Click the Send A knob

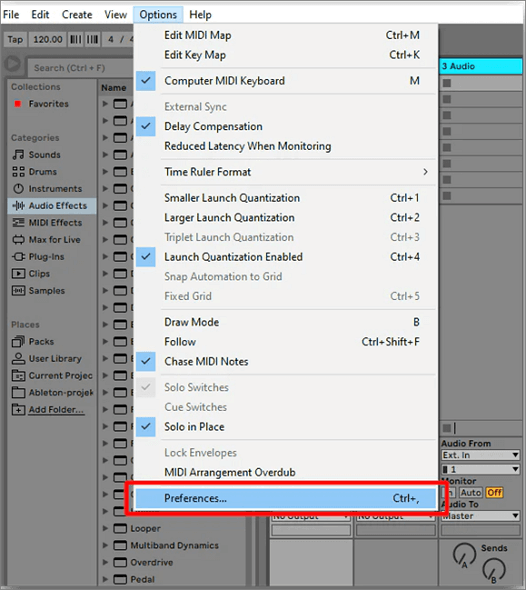coord(464,555)
